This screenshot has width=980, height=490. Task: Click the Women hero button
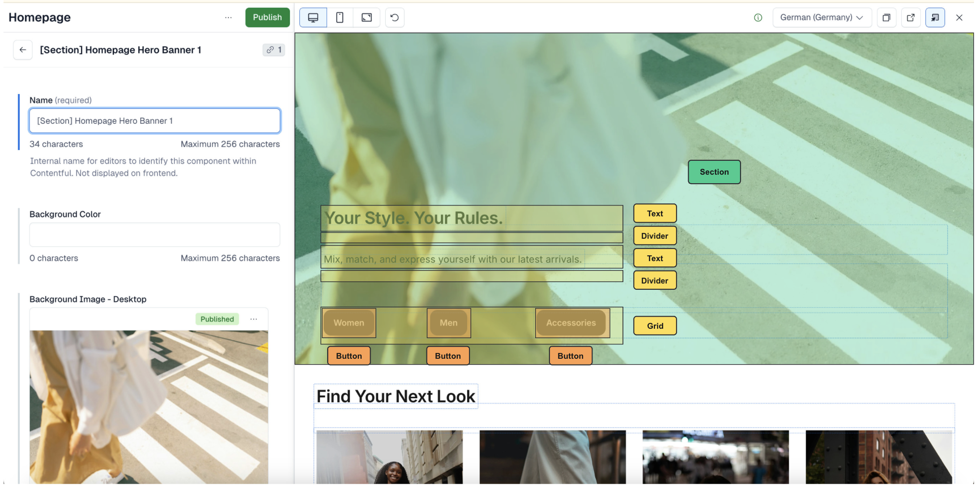pos(349,323)
